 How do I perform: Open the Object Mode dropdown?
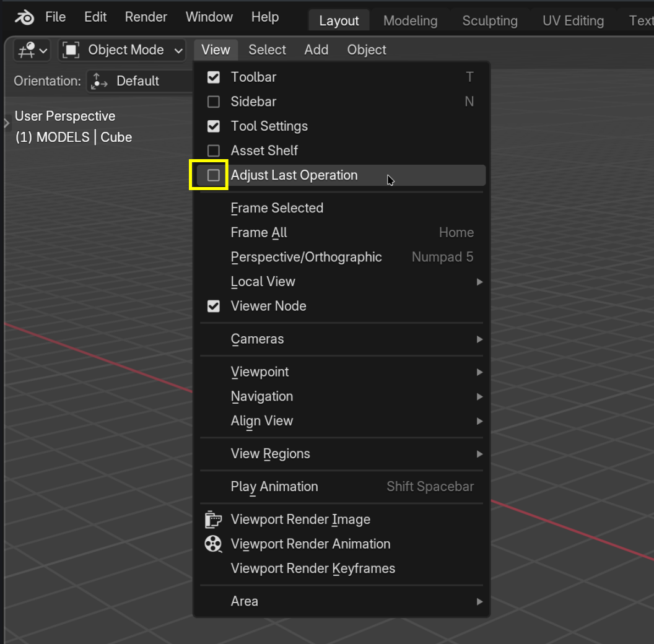pos(123,50)
